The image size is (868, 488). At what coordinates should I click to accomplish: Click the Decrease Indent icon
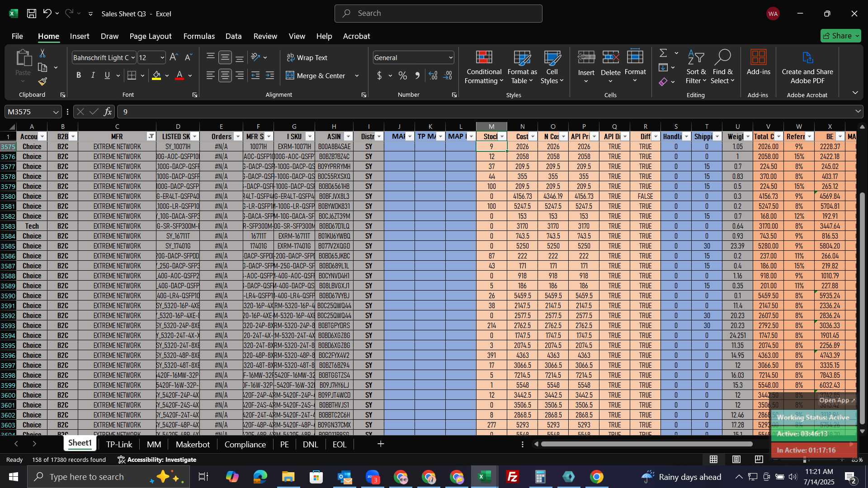tap(255, 75)
